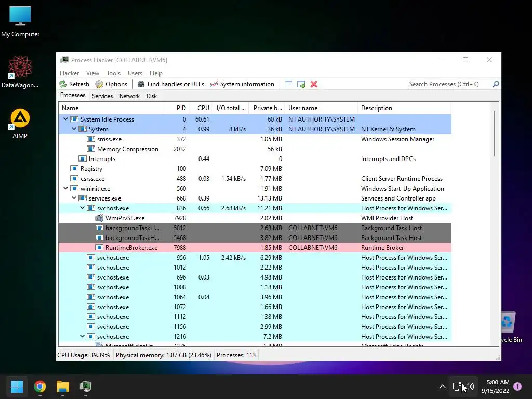Select backgroundTaskHost icon PID 5468
Image resolution: width=532 pixels, height=399 pixels.
[x=99, y=237]
